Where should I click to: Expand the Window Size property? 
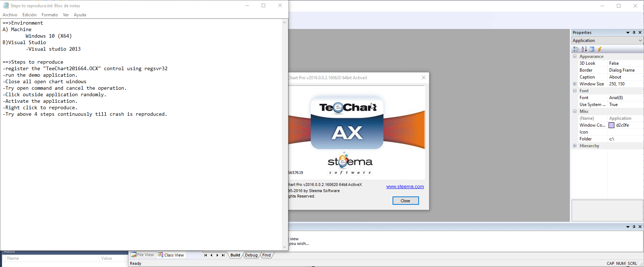pos(575,84)
